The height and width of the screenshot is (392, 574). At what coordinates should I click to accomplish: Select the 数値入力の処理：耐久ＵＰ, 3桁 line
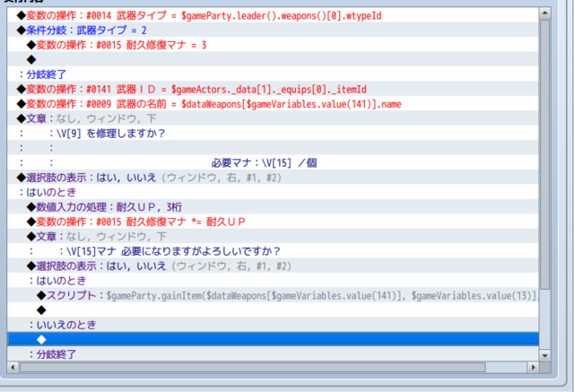[x=273, y=207]
